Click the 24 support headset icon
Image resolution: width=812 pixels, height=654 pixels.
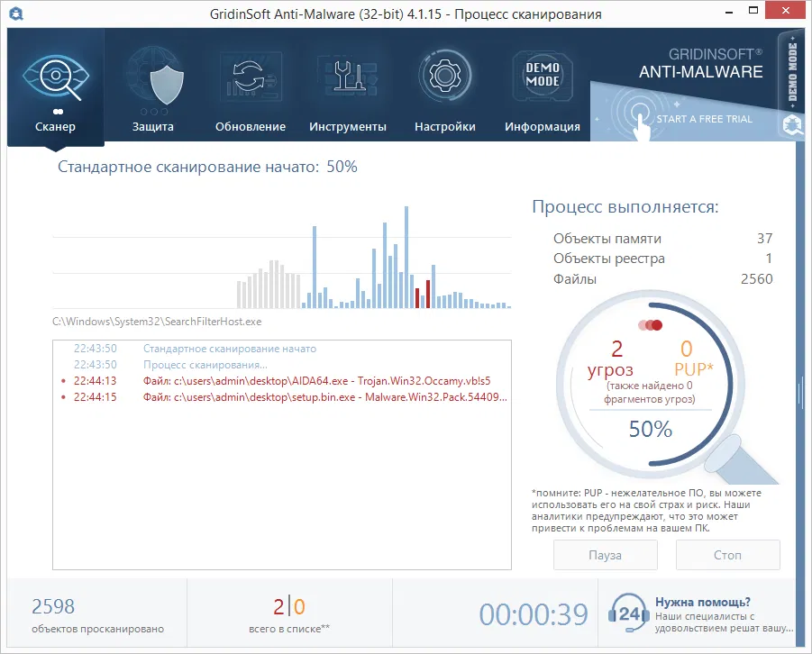pyautogui.click(x=628, y=614)
